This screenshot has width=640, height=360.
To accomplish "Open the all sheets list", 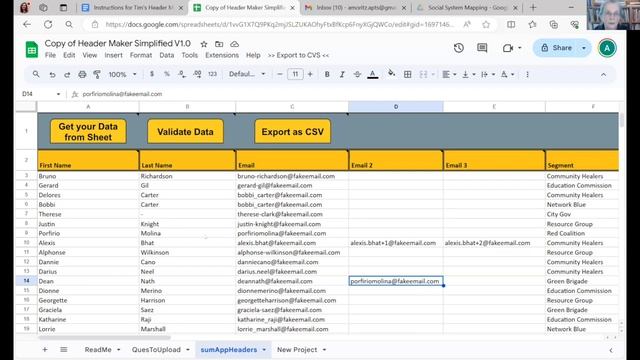I will tap(64, 349).
